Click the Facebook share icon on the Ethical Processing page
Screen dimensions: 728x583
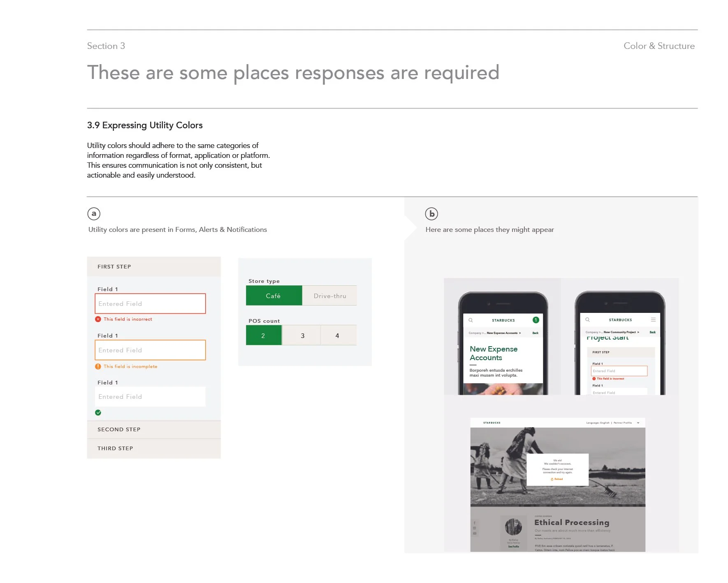coord(474,523)
